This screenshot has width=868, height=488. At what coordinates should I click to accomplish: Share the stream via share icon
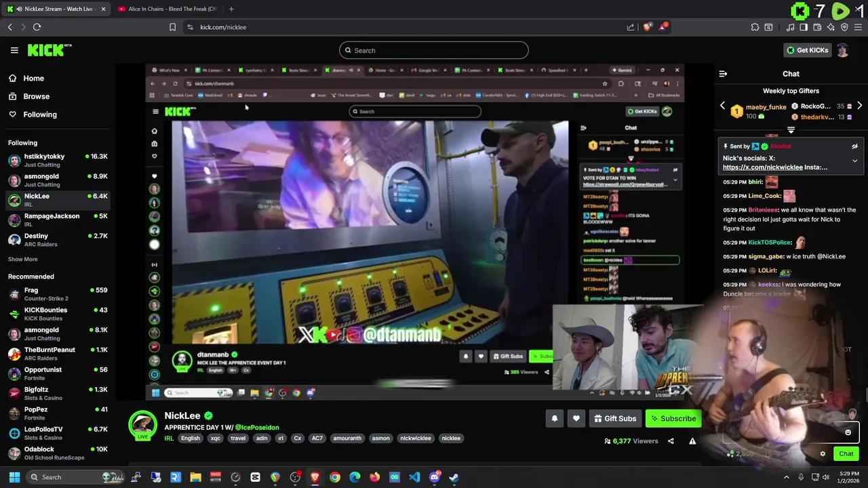coord(671,441)
